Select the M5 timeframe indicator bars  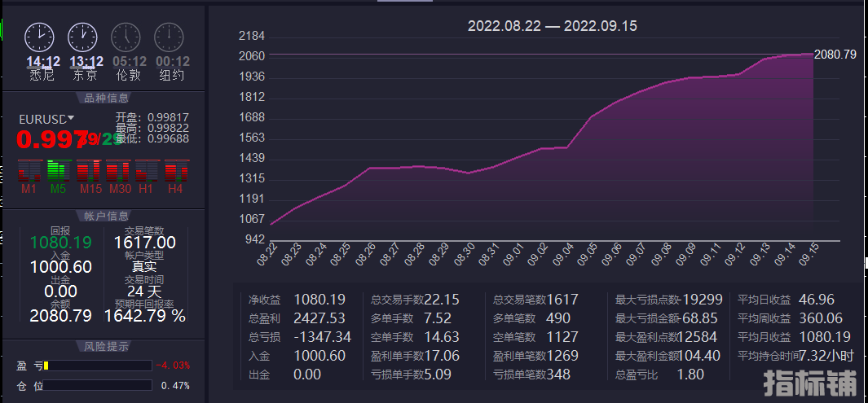(59, 171)
